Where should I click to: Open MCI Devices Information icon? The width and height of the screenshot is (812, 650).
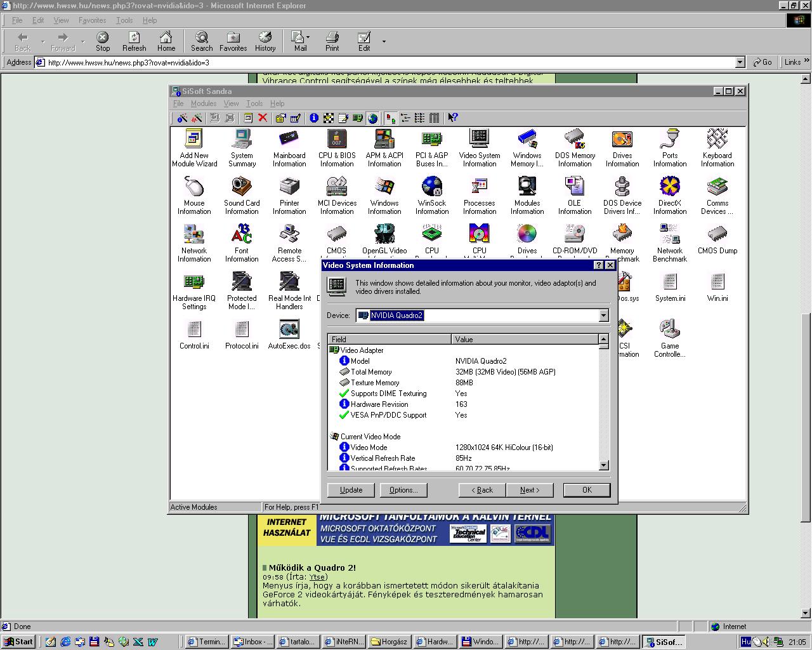(337, 195)
